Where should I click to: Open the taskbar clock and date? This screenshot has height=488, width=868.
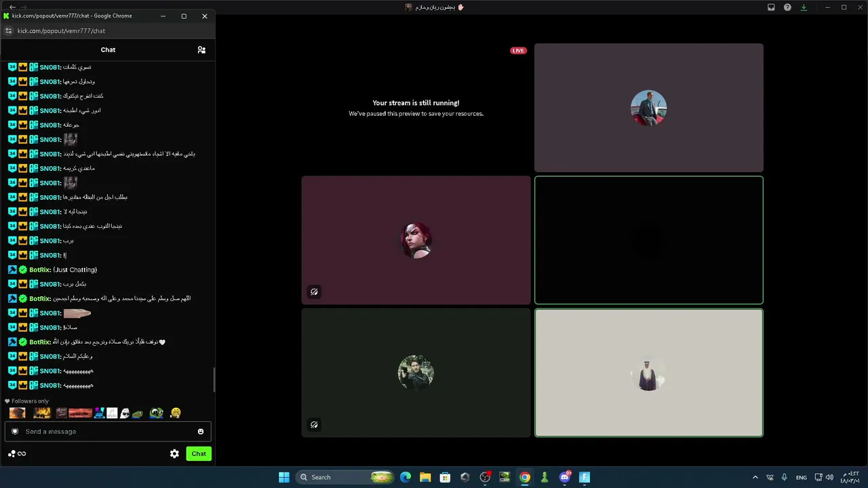click(850, 477)
